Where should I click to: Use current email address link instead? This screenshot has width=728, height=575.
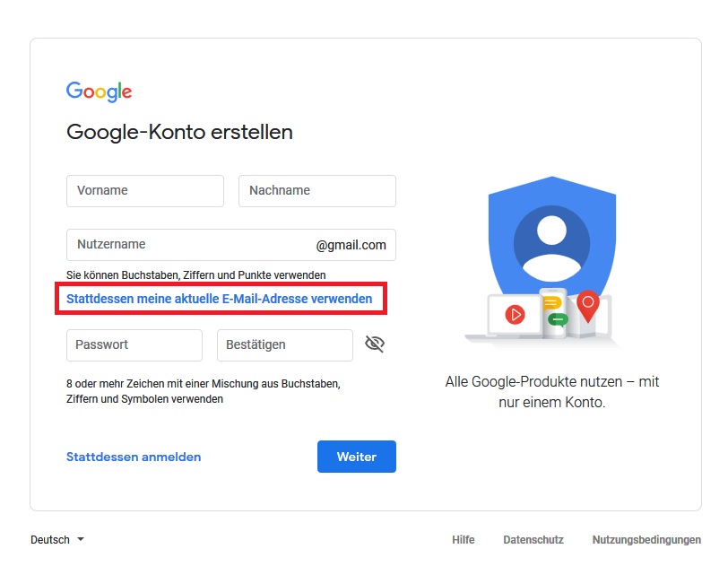(219, 299)
